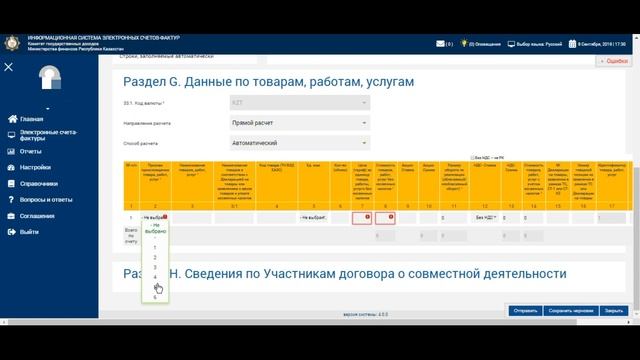Click the Отправить button

point(525,311)
